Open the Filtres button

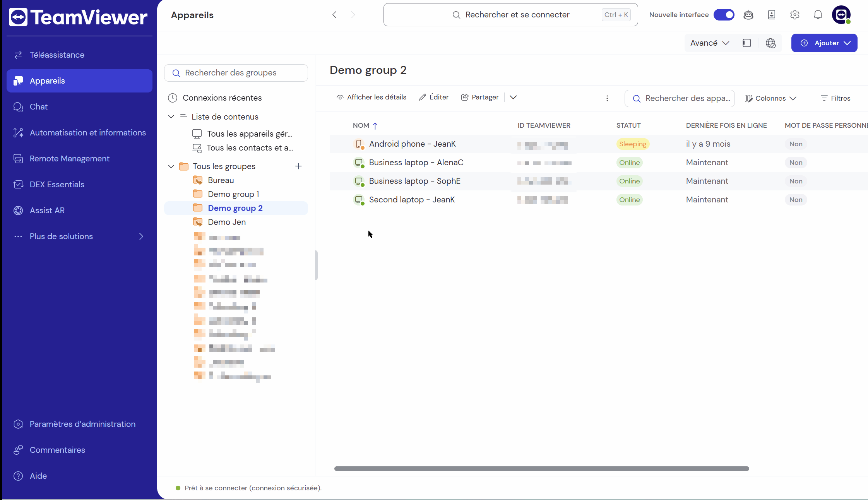[x=836, y=98]
